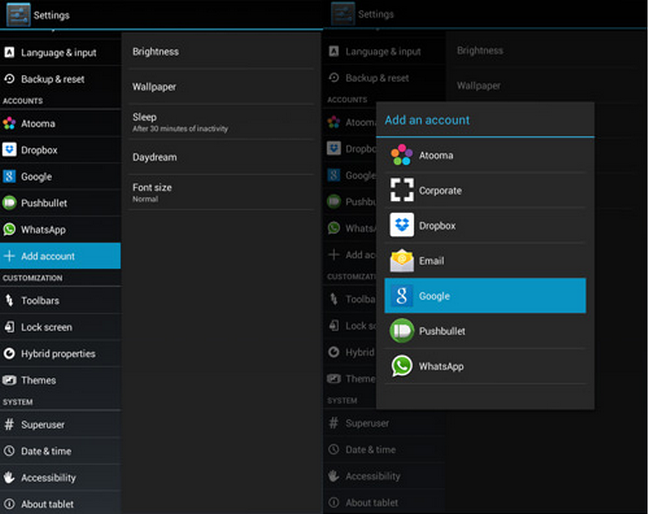Viewport: 650px width, 514px height.
Task: Tap the Dropbox icon in Add an account dialog
Action: point(402,225)
